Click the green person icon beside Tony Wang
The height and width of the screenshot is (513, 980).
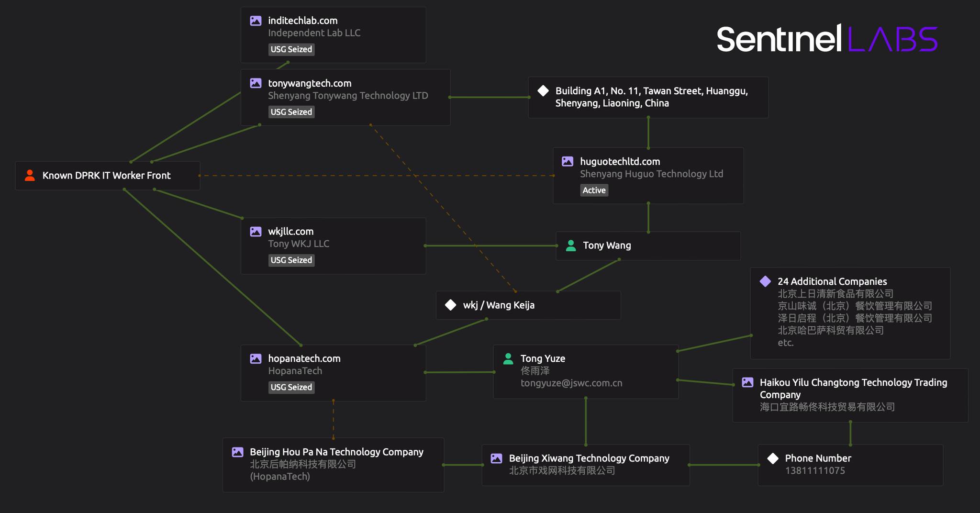point(570,245)
